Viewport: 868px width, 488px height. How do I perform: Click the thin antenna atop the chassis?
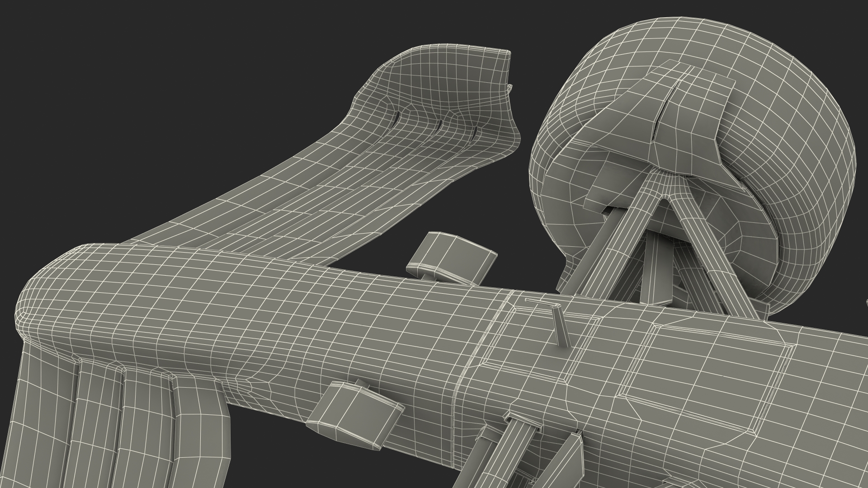560,326
